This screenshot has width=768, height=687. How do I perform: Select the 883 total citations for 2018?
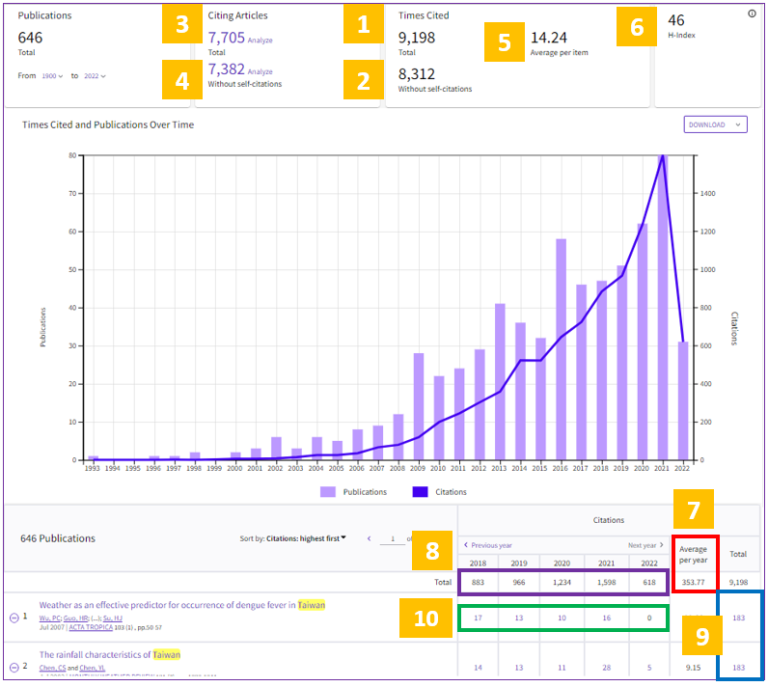(478, 582)
